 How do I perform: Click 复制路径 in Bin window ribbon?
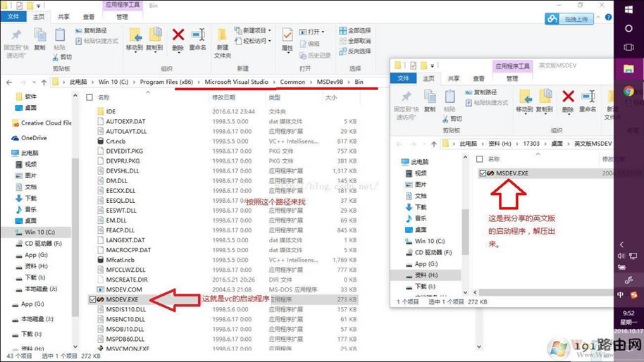coord(92,31)
